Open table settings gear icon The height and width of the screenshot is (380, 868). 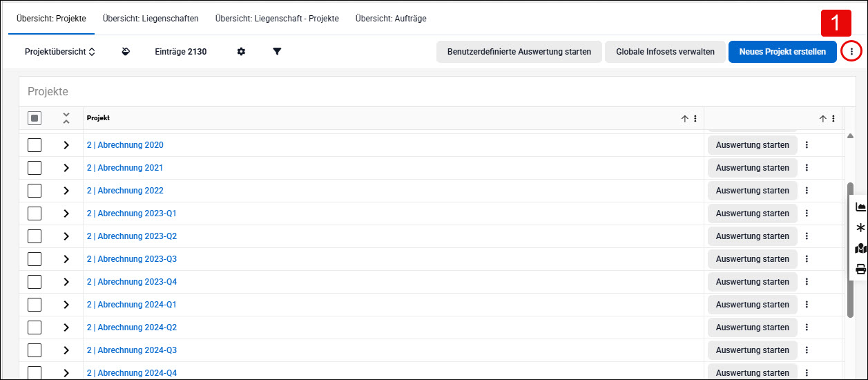tap(241, 52)
